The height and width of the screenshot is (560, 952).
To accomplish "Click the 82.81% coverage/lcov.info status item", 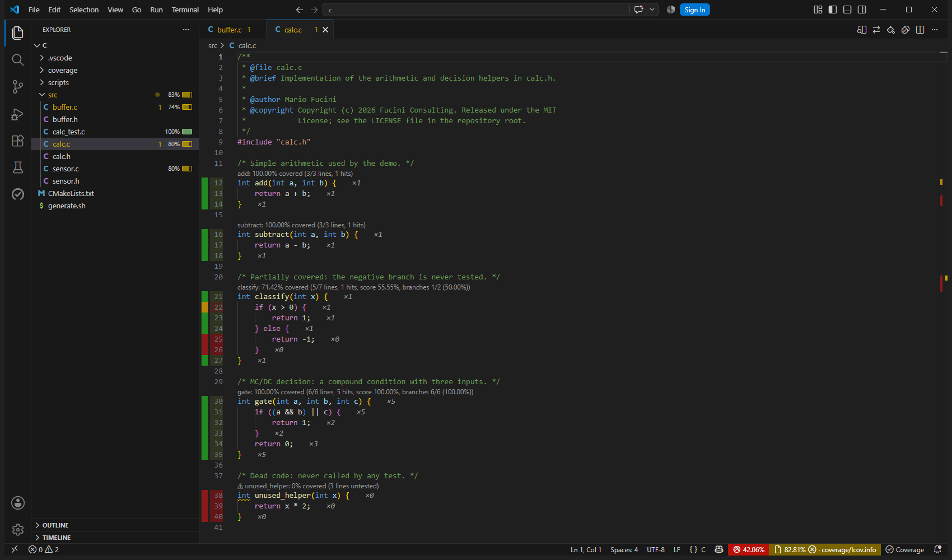I will coord(825,550).
